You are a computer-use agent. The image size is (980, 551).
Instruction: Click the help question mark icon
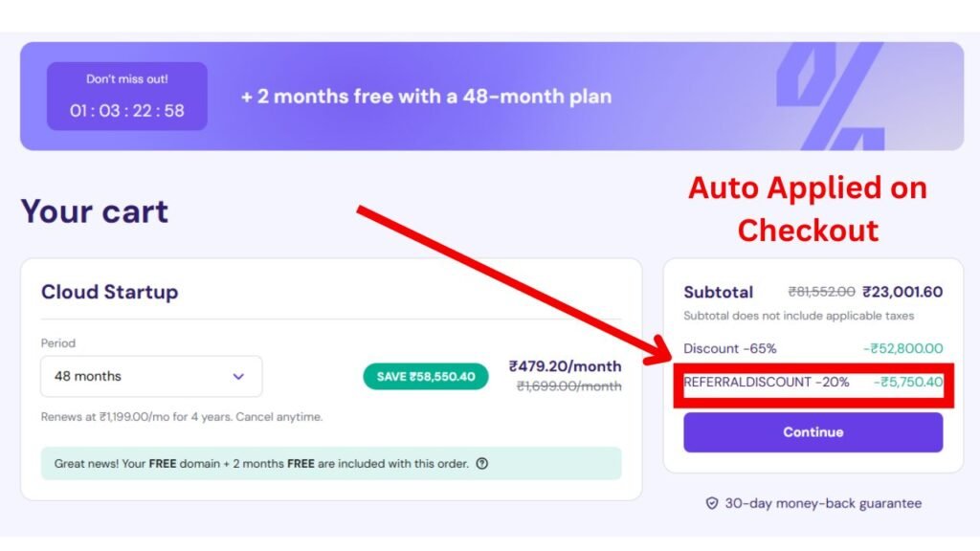coord(482,464)
